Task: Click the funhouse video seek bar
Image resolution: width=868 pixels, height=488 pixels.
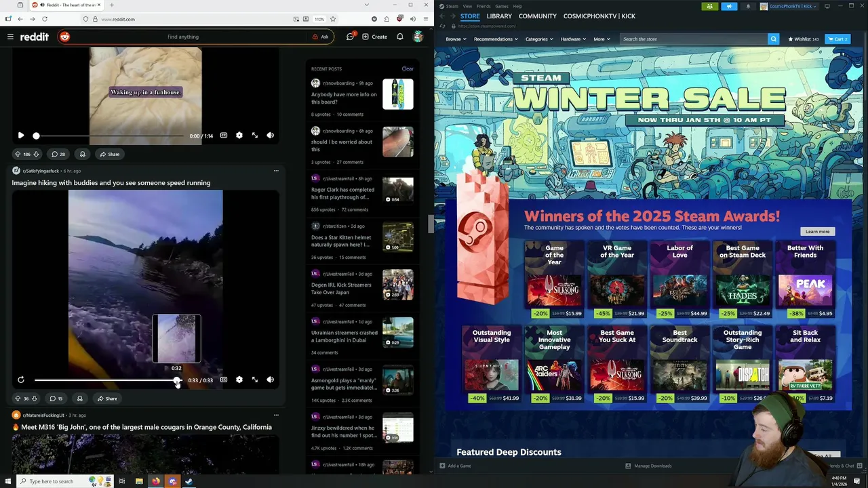Action: pyautogui.click(x=109, y=136)
